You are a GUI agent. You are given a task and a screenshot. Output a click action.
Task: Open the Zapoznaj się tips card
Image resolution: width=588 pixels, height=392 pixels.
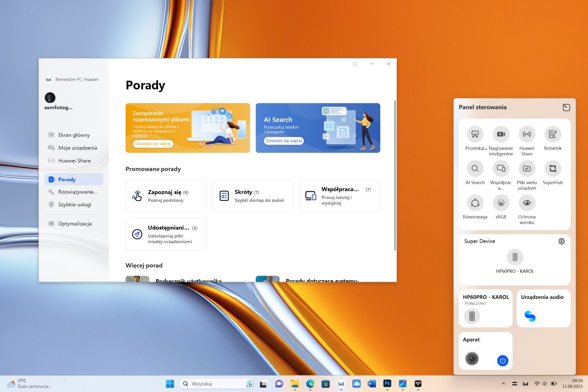[x=166, y=196]
